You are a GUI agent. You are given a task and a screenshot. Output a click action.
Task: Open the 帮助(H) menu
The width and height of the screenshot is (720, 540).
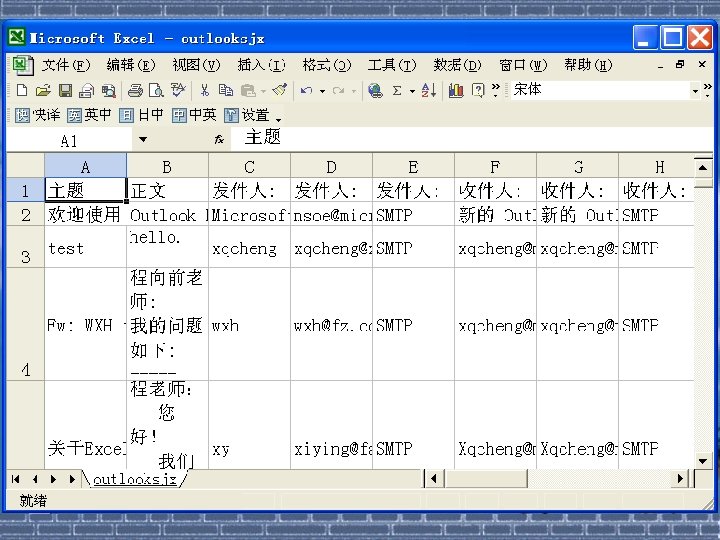click(588, 65)
